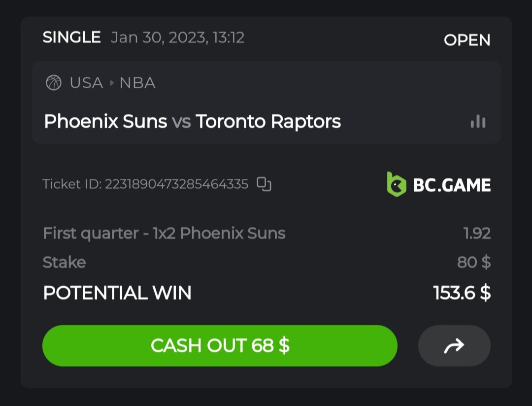This screenshot has width=532, height=406.
Task: Select the USA country breadcrumb
Action: (86, 83)
